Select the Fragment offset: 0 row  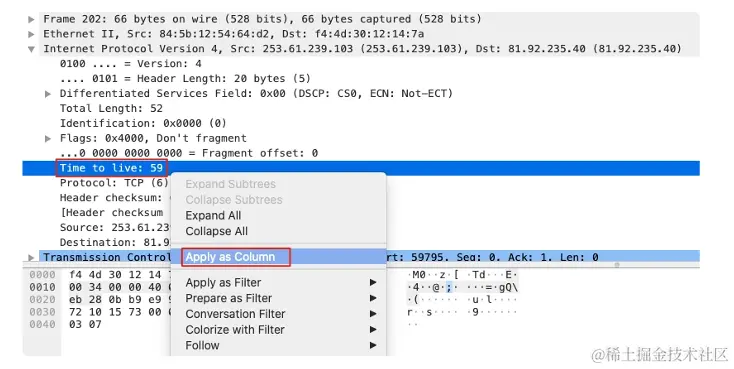coord(189,154)
